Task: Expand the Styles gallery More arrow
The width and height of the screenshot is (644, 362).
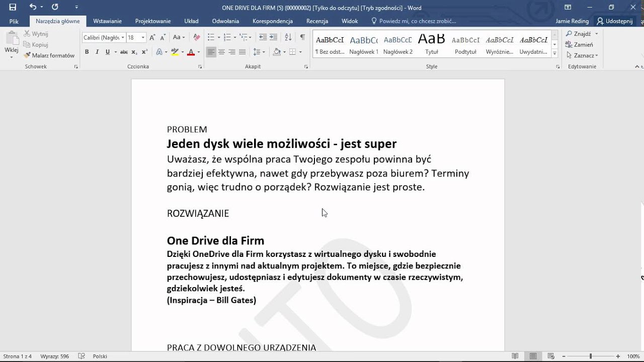Action: coord(554,53)
